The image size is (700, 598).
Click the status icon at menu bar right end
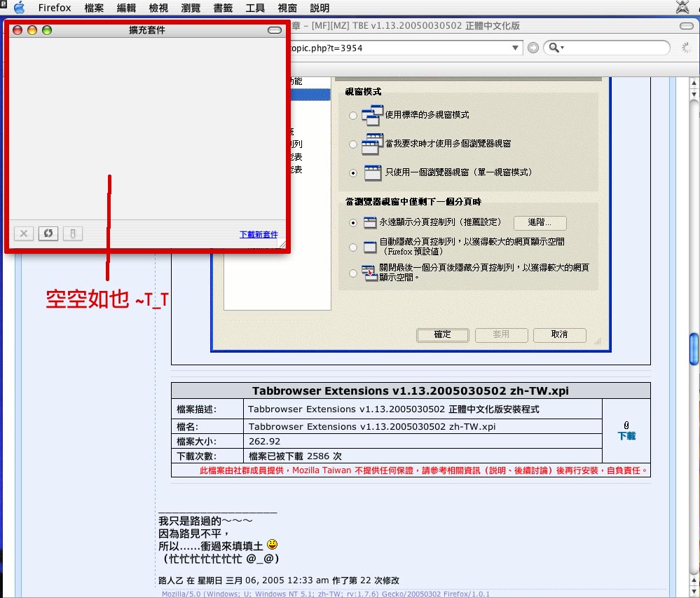click(682, 7)
